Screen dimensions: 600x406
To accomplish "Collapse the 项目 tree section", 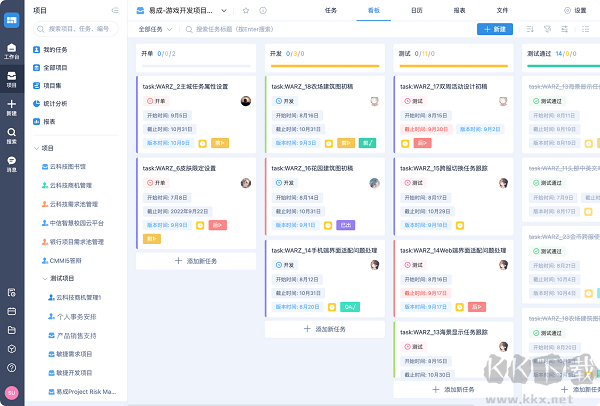I will [x=36, y=148].
